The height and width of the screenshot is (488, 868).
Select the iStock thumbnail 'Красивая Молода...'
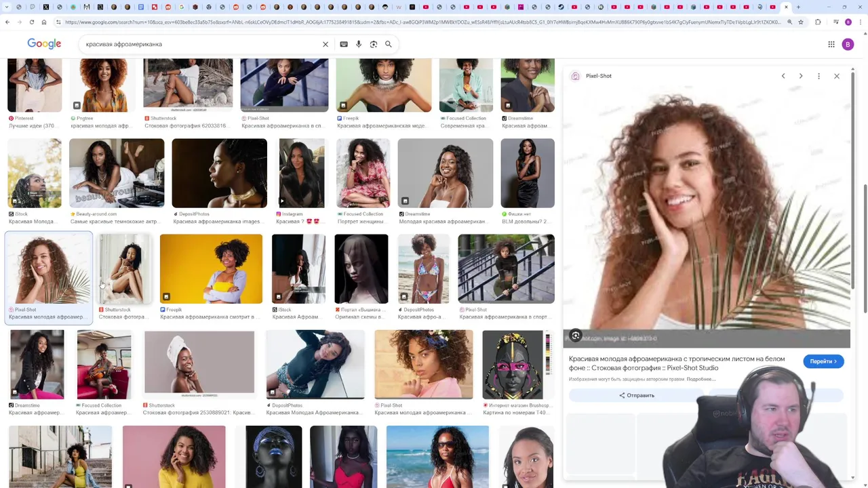pyautogui.click(x=35, y=174)
